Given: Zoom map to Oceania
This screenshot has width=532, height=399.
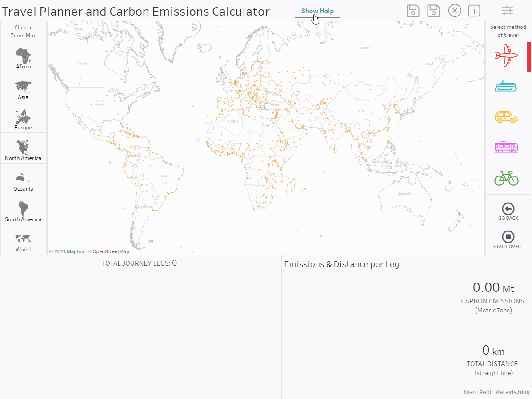Looking at the screenshot, I should (23, 180).
